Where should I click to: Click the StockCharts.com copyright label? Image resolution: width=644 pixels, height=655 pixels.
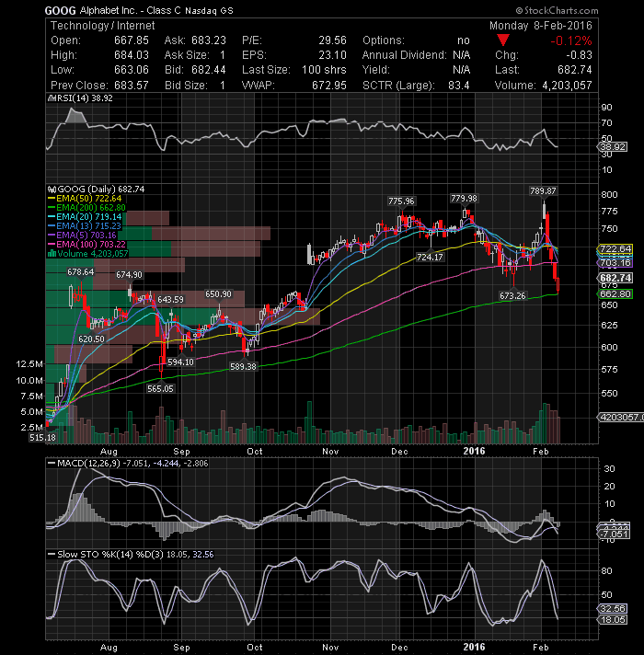(x=557, y=10)
